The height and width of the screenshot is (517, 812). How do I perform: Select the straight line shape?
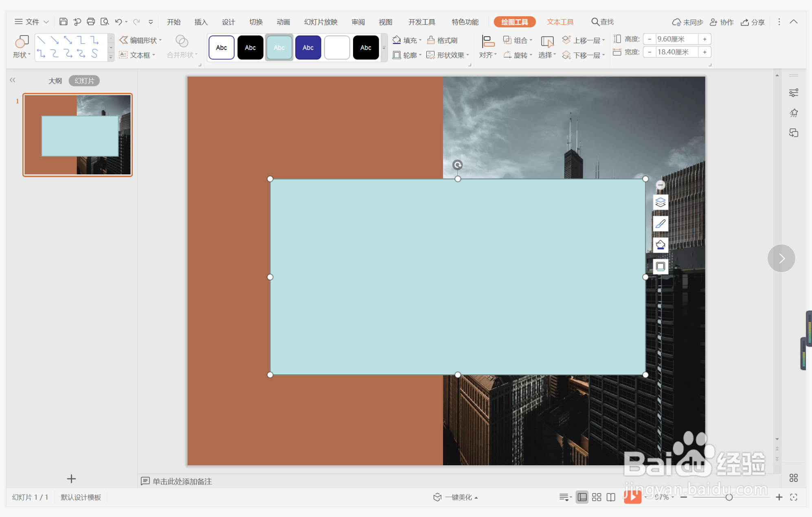(x=41, y=40)
